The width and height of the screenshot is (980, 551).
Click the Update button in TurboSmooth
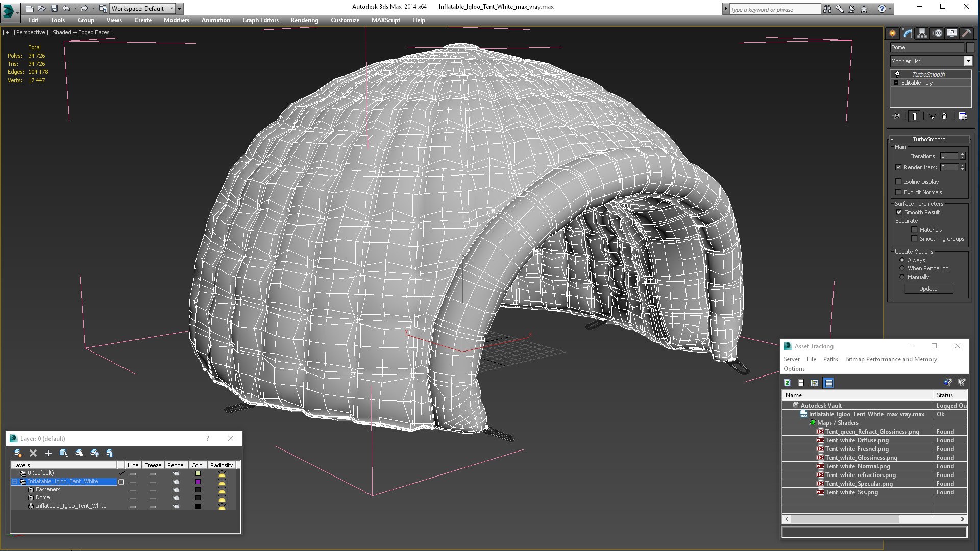coord(928,289)
